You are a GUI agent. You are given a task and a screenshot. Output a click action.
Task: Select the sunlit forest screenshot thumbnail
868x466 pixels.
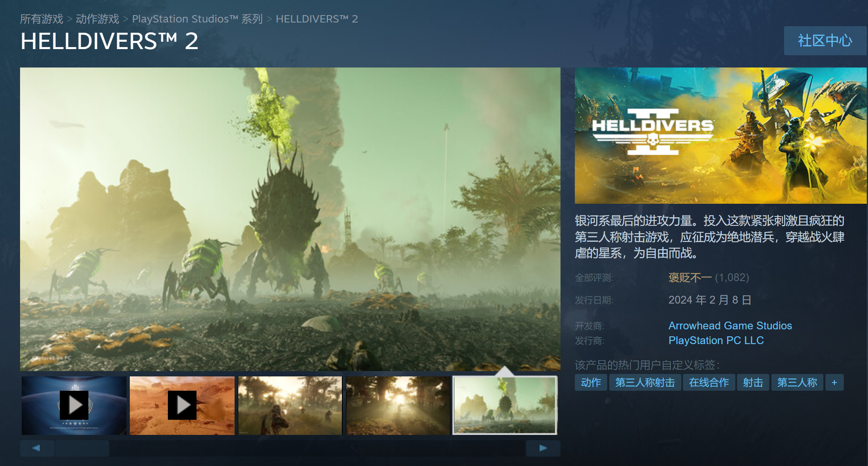(x=398, y=405)
